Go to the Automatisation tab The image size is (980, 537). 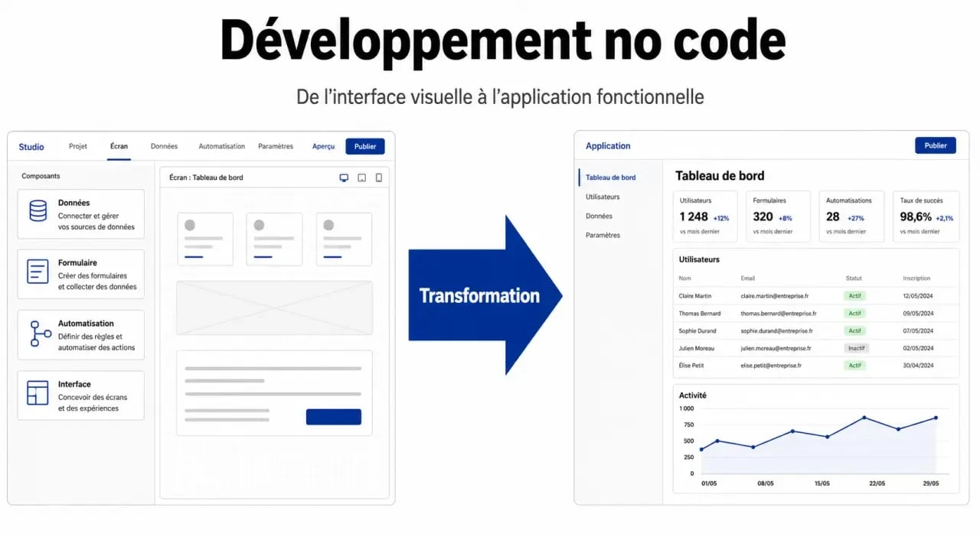point(222,146)
